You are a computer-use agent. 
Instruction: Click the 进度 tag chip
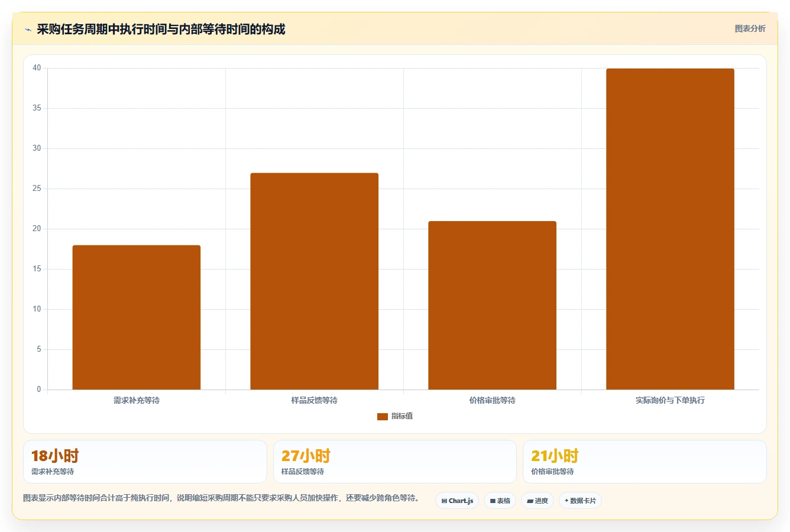pyautogui.click(x=538, y=501)
